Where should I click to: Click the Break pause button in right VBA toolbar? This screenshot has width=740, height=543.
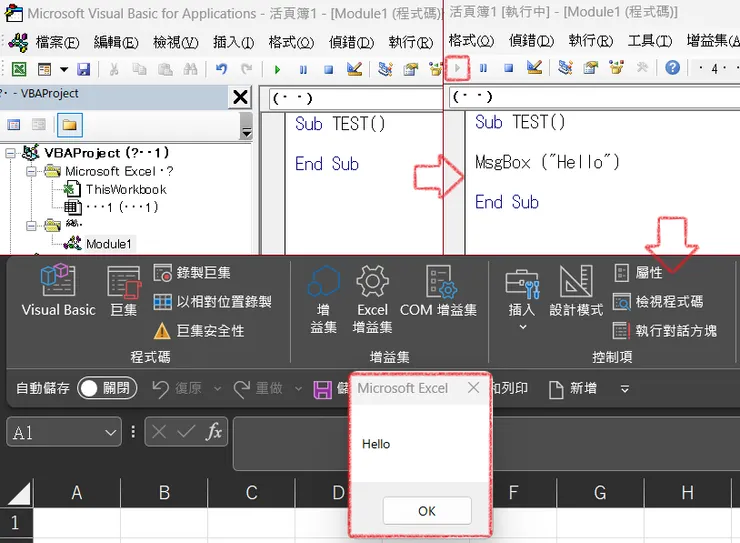pyautogui.click(x=483, y=68)
